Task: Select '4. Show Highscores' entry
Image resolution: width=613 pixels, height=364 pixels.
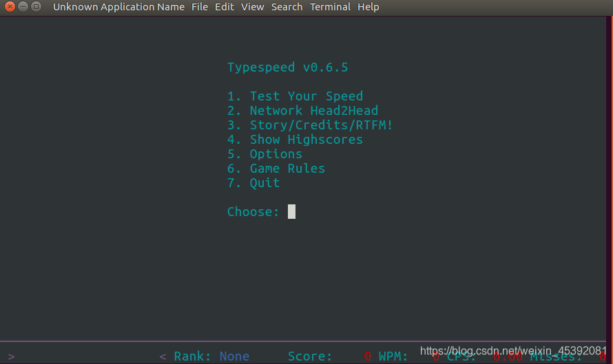Action: click(x=295, y=140)
